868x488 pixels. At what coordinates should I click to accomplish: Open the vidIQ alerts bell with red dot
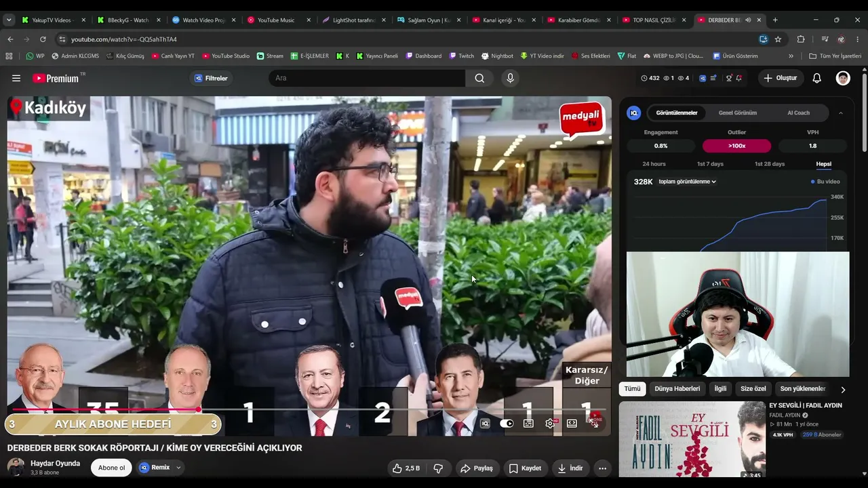[x=738, y=78]
